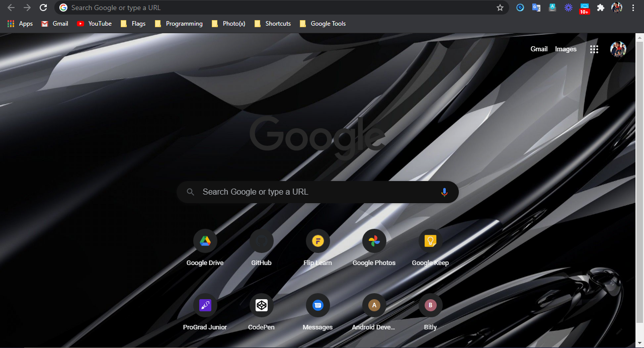644x348 pixels.
Task: Bookmark this tab with the star icon
Action: point(500,8)
